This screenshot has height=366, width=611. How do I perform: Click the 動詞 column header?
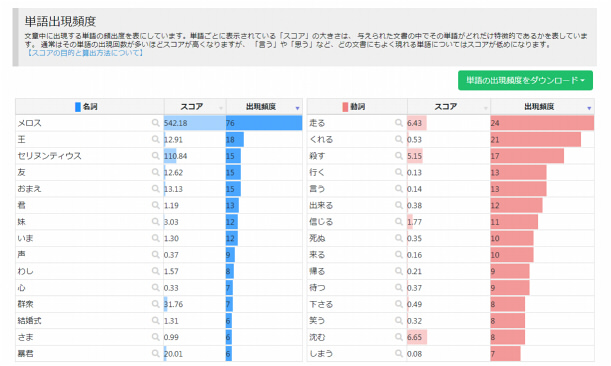pyautogui.click(x=357, y=106)
